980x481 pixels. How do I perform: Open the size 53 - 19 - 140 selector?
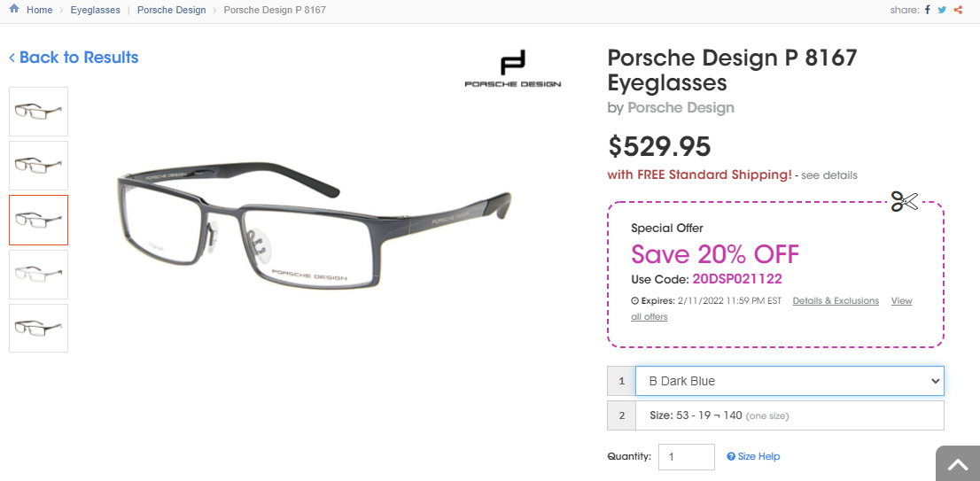coord(789,415)
